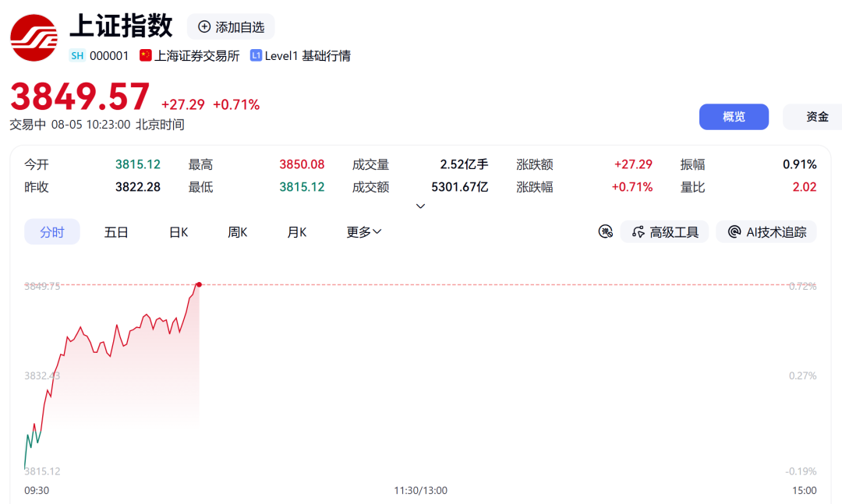Click the blue L1 level badge
The height and width of the screenshot is (504, 842).
[256, 55]
